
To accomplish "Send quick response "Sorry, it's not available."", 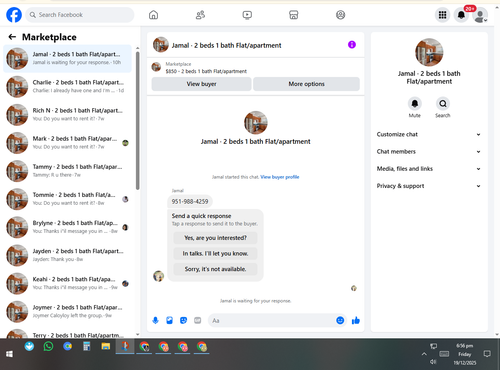I will tap(215, 269).
